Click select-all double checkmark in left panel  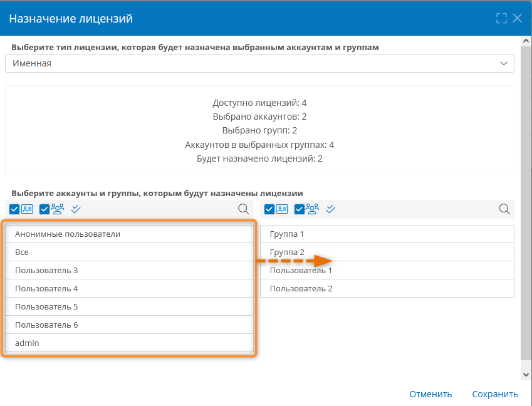pos(76,209)
